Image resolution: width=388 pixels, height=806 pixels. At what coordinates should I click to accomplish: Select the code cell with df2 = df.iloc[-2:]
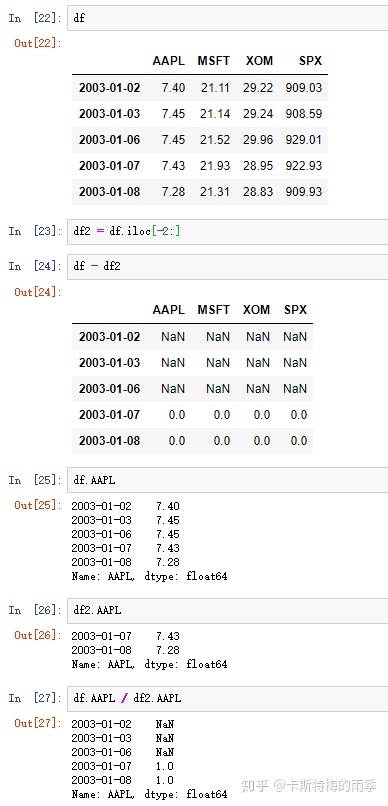pos(228,232)
